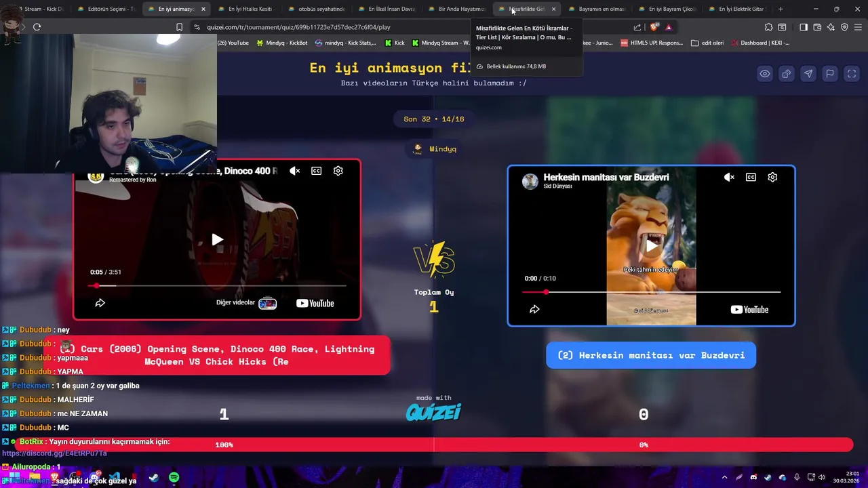The height and width of the screenshot is (488, 868).
Task: Click the paper plane send icon
Action: (808, 74)
